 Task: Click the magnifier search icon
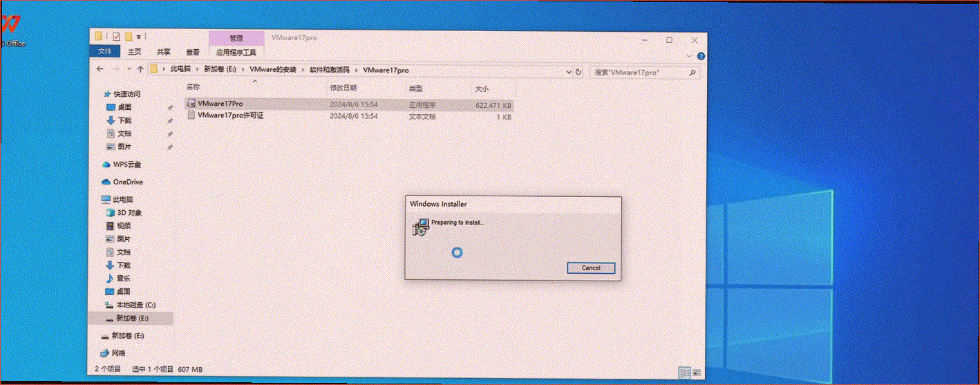(x=692, y=72)
